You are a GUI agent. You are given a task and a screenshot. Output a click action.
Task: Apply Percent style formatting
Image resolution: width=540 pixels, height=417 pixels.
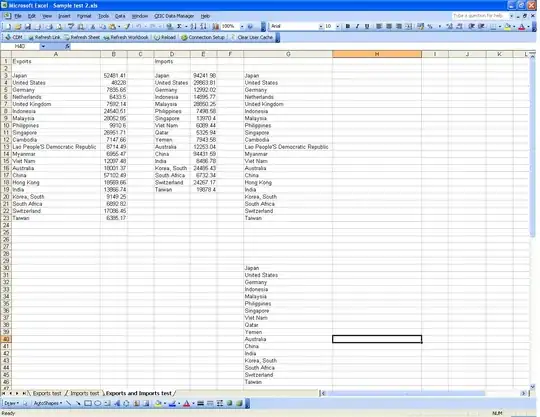tap(430, 26)
